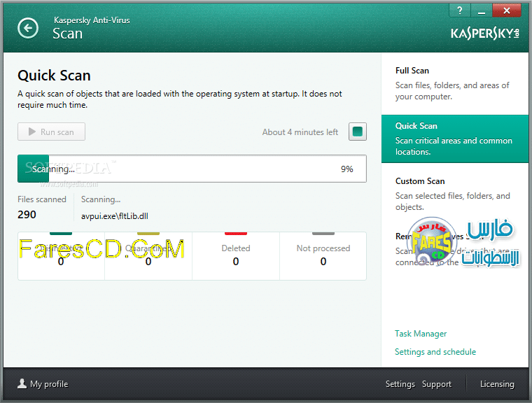Select the Custom Scan option
Viewport: 532px width, 403px height.
point(455,194)
